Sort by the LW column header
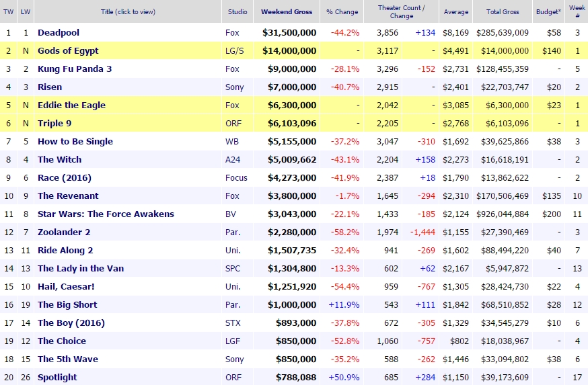This screenshot has height=385, width=588. [x=26, y=11]
